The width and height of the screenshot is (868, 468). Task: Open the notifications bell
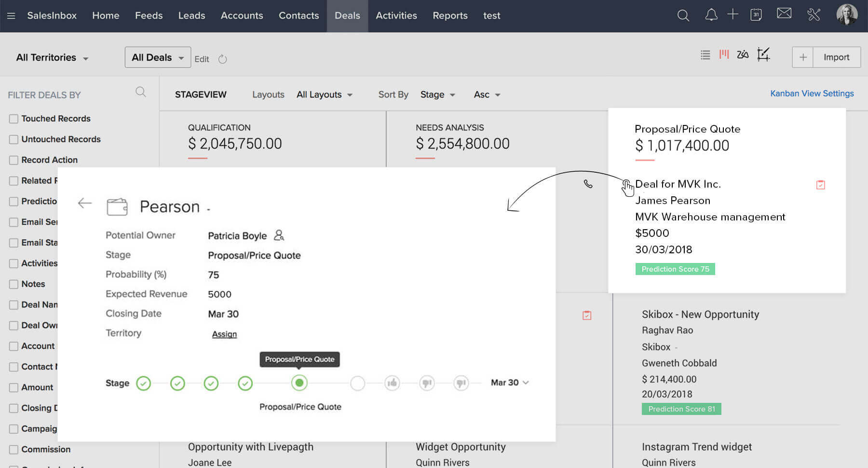point(711,15)
